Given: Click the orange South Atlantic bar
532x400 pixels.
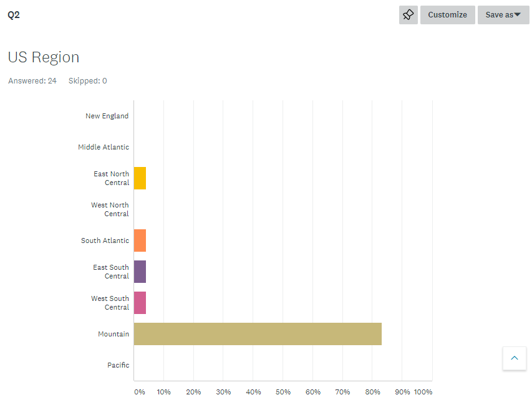Looking at the screenshot, I should click(x=140, y=240).
